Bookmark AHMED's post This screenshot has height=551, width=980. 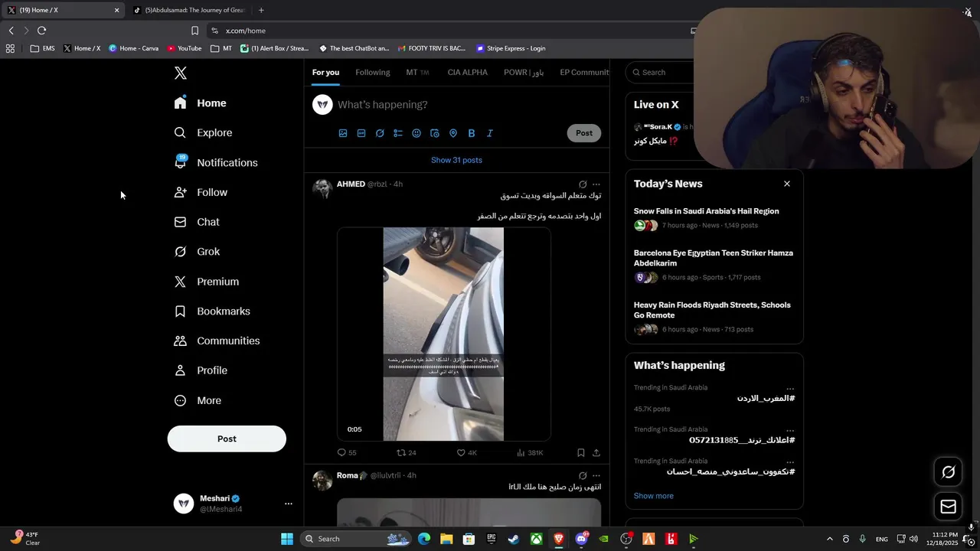coord(581,453)
